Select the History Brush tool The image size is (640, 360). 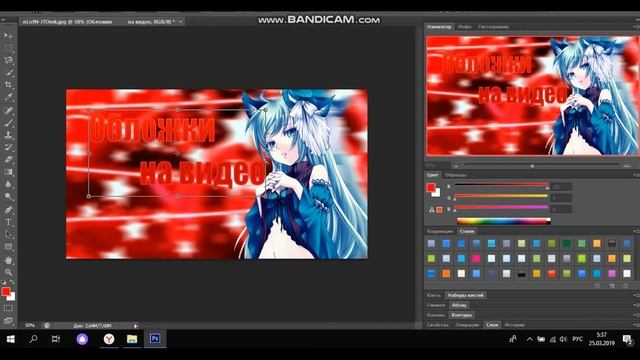pos(8,147)
